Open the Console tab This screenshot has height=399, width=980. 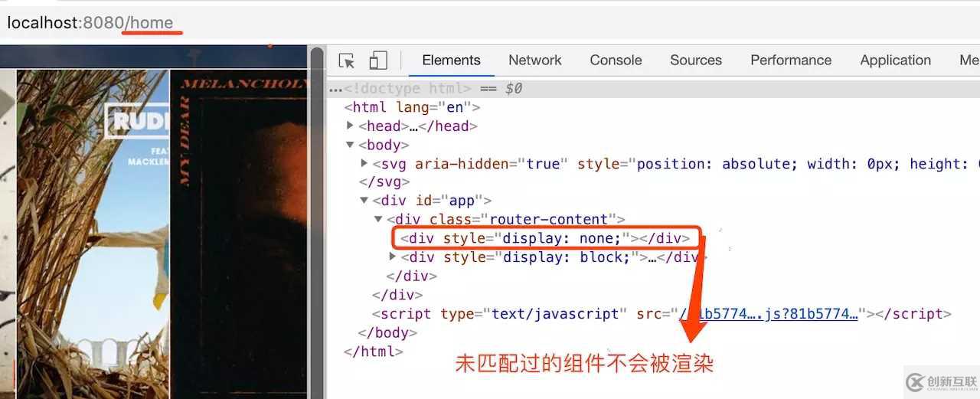616,61
